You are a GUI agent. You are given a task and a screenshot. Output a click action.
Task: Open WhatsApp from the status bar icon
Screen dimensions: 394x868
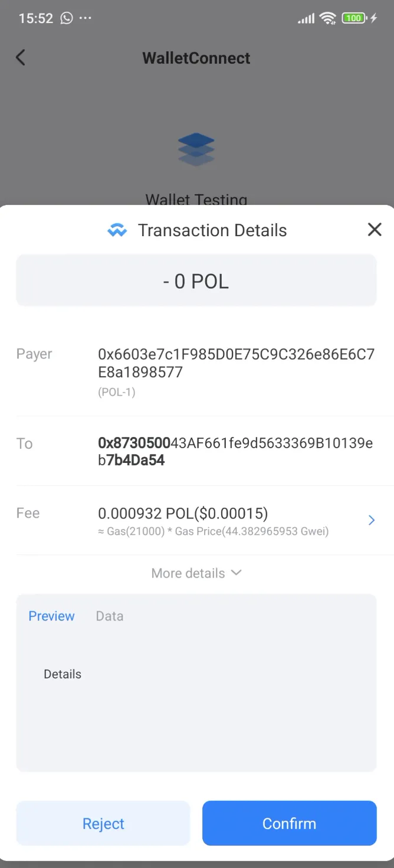tap(66, 18)
